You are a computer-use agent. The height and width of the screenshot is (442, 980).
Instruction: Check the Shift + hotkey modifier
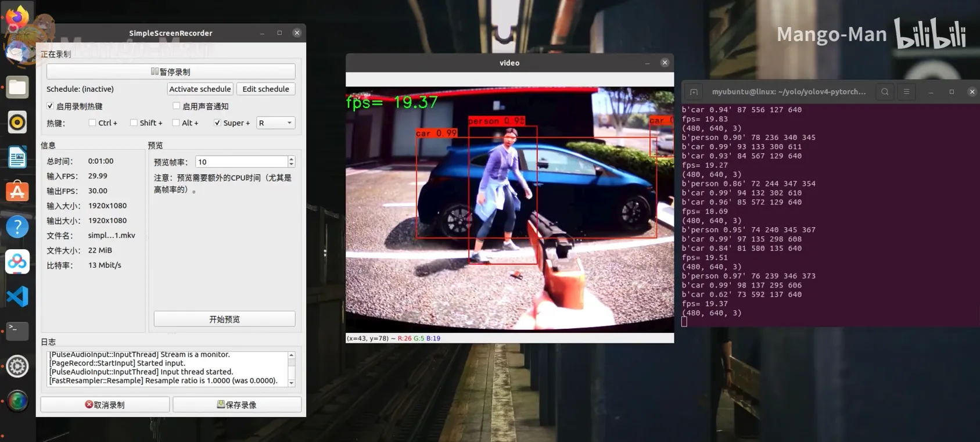[134, 123]
